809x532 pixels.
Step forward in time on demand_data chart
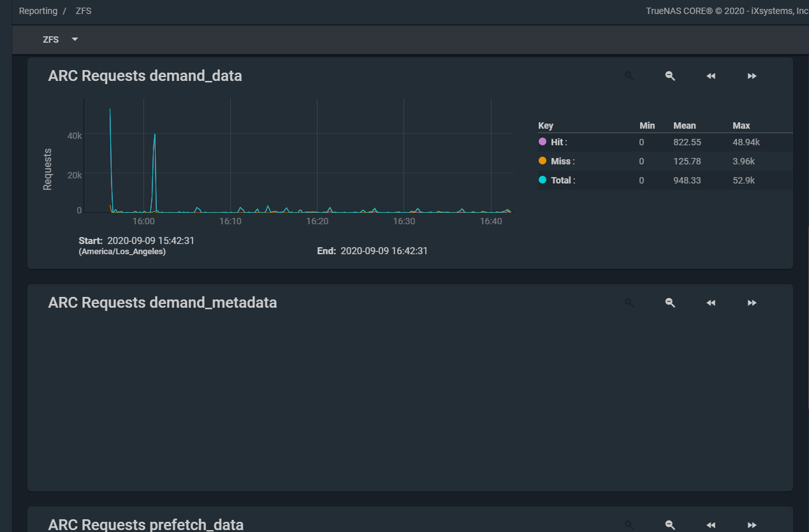point(752,76)
